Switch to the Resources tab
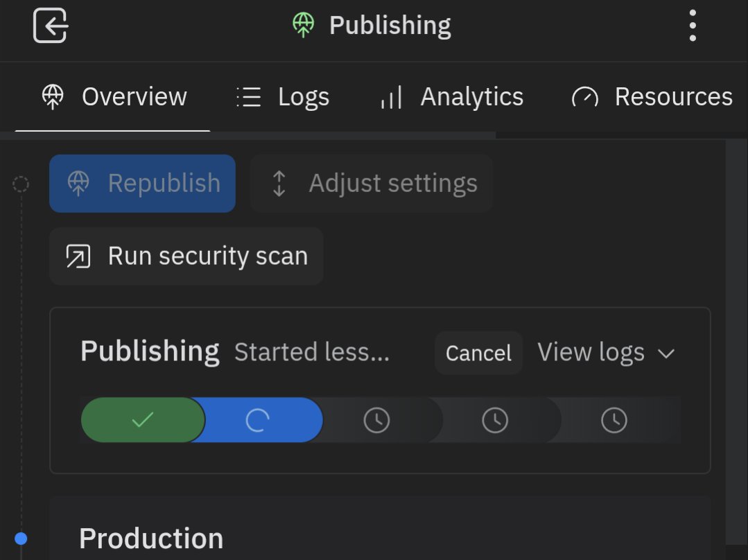 point(652,97)
